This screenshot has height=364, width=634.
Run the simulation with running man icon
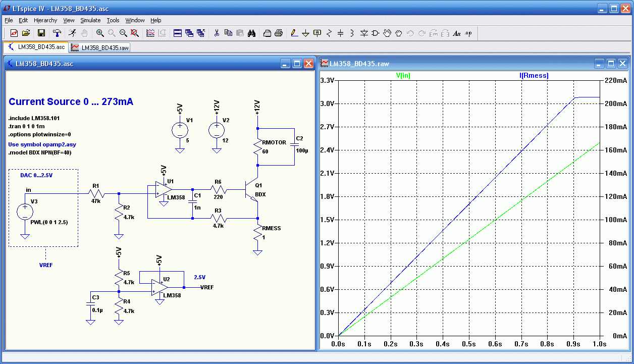[73, 33]
